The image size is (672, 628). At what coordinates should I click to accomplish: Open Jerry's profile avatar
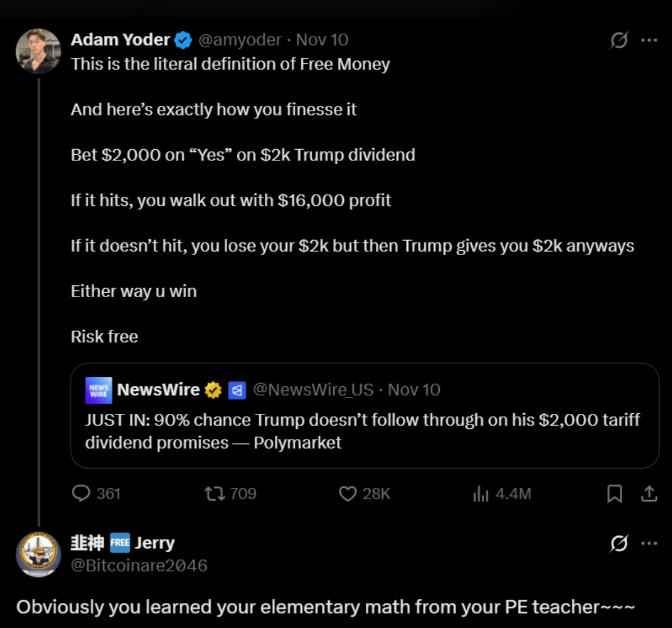click(x=38, y=554)
